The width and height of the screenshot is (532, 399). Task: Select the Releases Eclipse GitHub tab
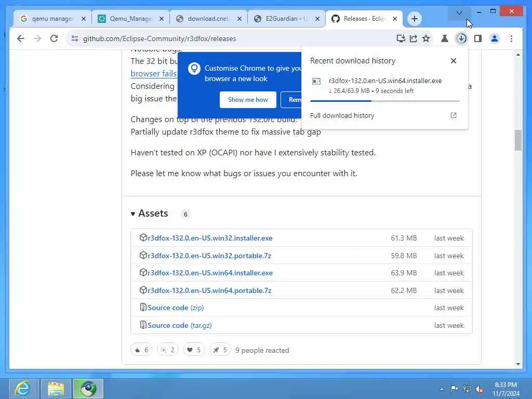(363, 19)
